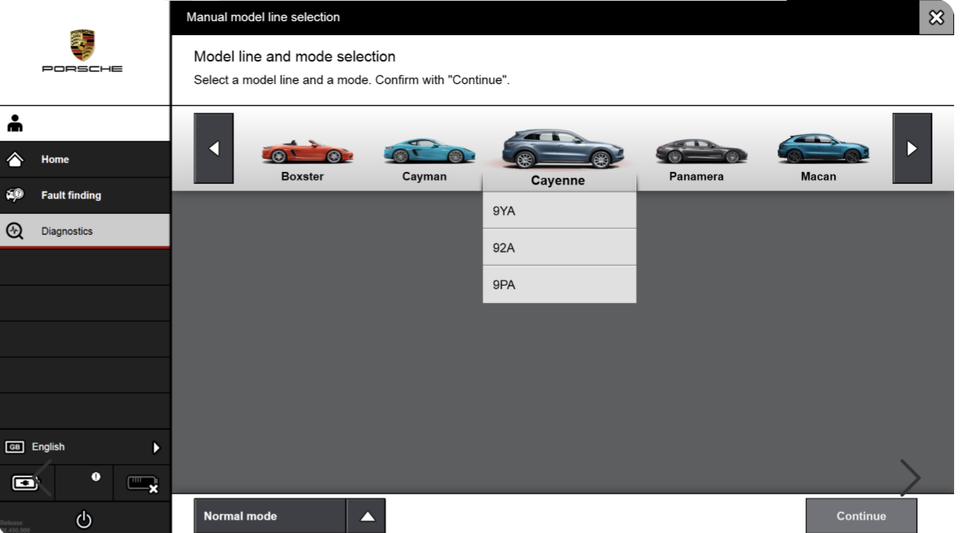The image size is (960, 533).
Task: Click the Fault finding icon
Action: tap(15, 195)
